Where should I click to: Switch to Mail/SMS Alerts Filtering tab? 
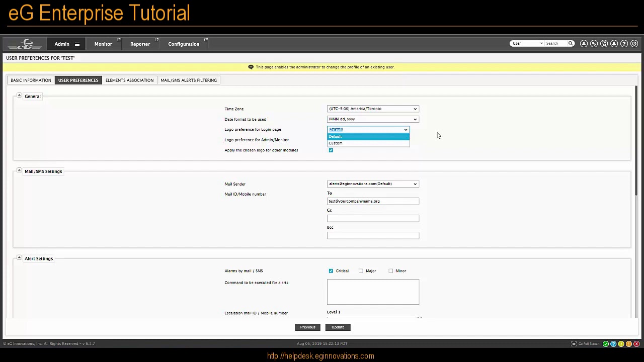189,80
